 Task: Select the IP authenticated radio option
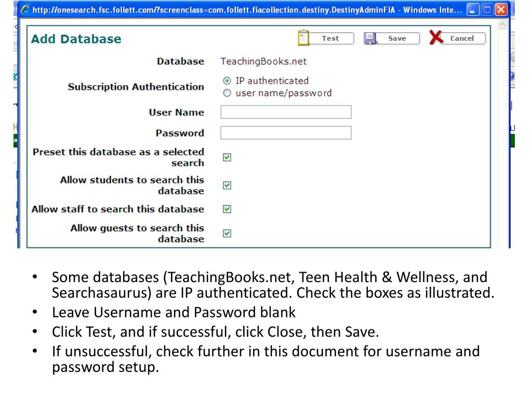point(227,81)
